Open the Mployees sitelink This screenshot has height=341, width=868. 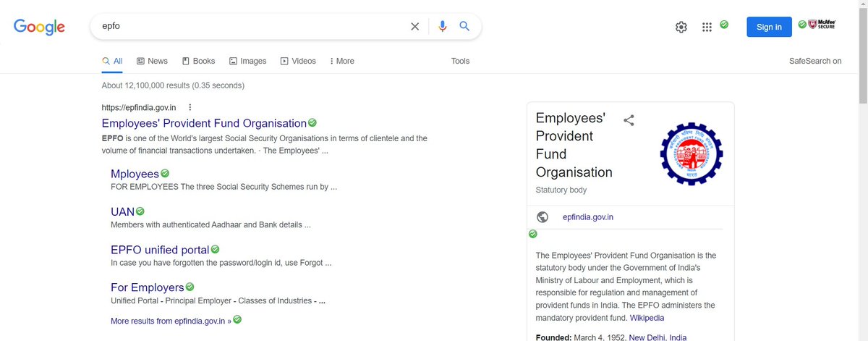pos(135,174)
